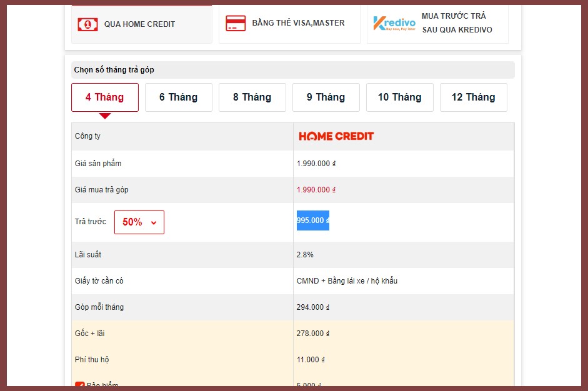Choose the 9 Tháng installment option
Image resolution: width=588 pixels, height=391 pixels.
point(326,97)
